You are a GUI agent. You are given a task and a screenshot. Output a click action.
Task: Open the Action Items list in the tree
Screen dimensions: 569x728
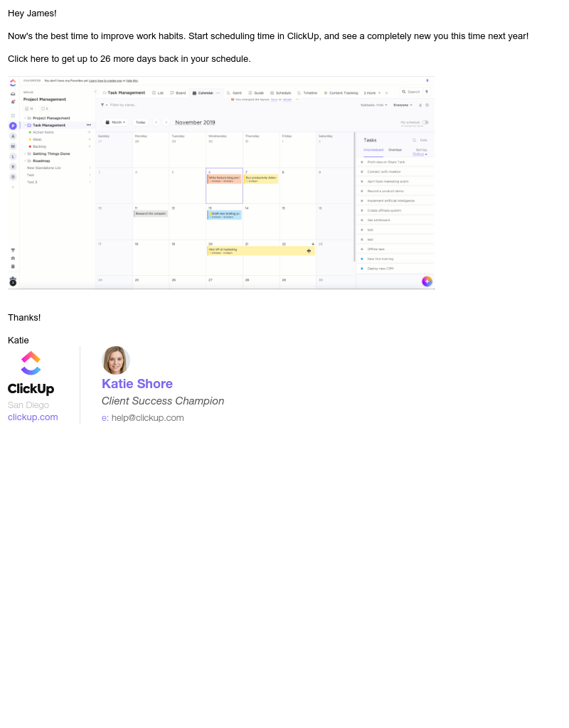(43, 132)
